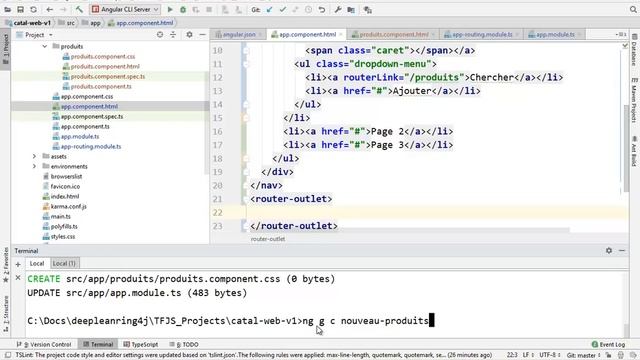The image size is (640, 360).
Task: Click the app breadcrumb
Action: pyautogui.click(x=91, y=23)
